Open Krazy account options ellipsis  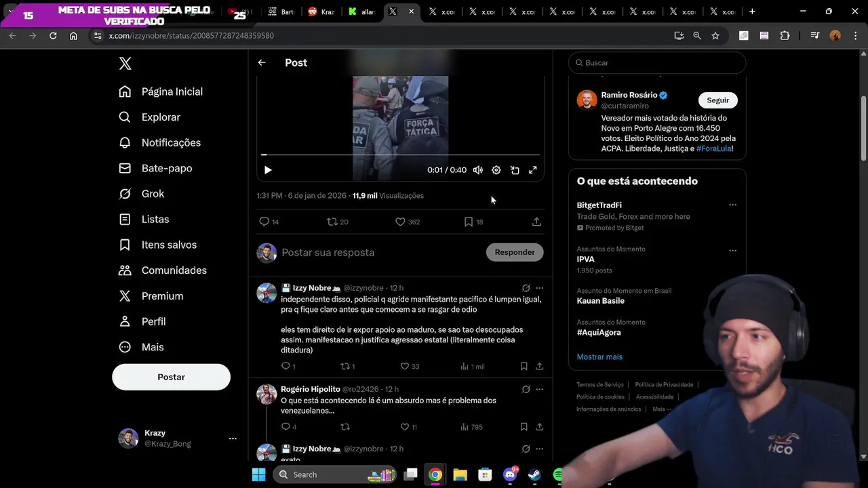233,439
